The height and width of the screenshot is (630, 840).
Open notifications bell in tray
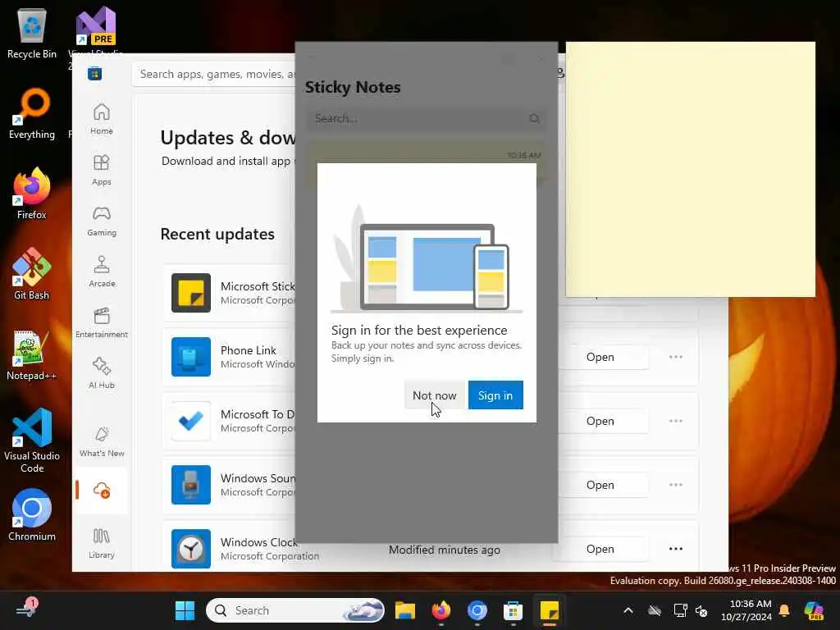click(784, 610)
